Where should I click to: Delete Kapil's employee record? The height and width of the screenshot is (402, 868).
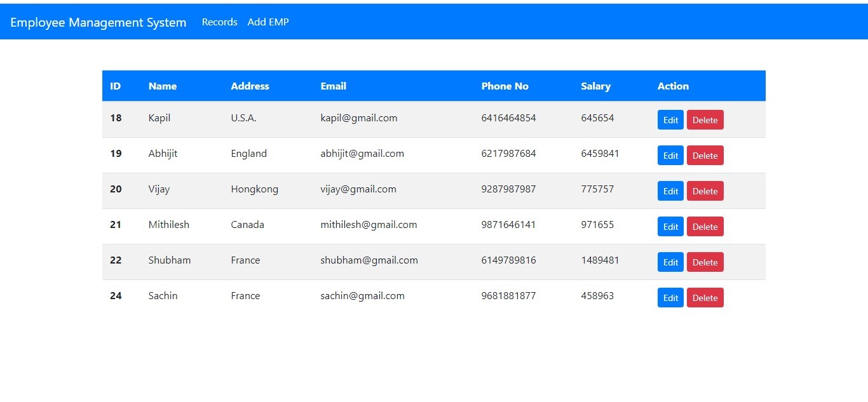[705, 120]
